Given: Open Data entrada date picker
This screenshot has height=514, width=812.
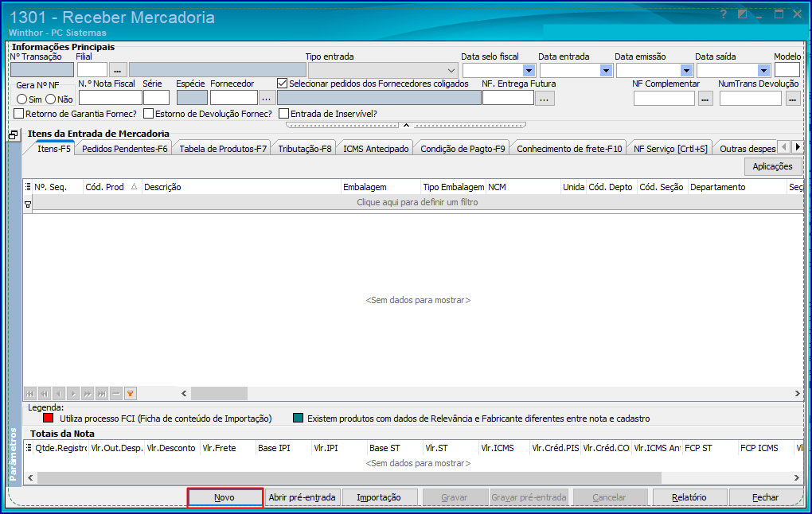Looking at the screenshot, I should pos(606,70).
